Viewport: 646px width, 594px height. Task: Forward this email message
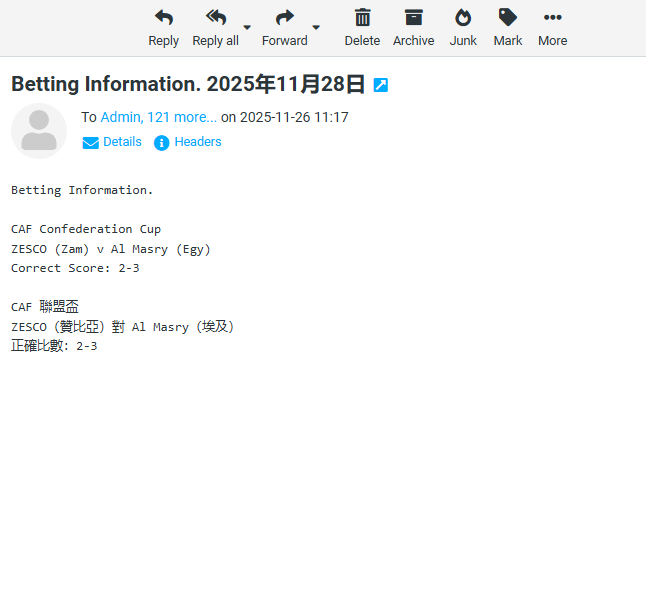[284, 28]
